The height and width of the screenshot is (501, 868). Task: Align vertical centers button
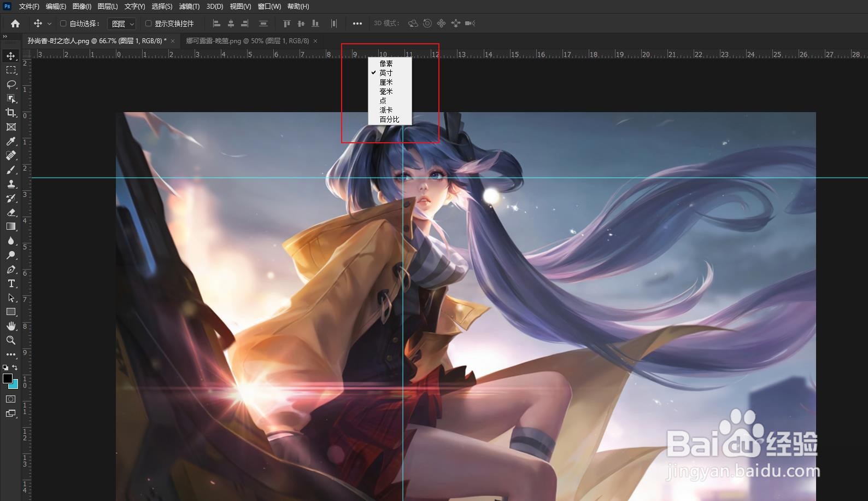pyautogui.click(x=301, y=24)
